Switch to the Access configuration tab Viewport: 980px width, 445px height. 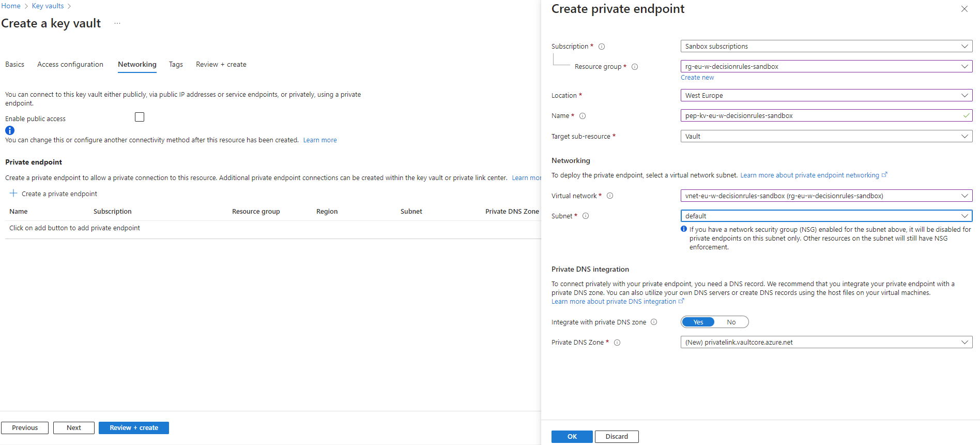click(70, 65)
